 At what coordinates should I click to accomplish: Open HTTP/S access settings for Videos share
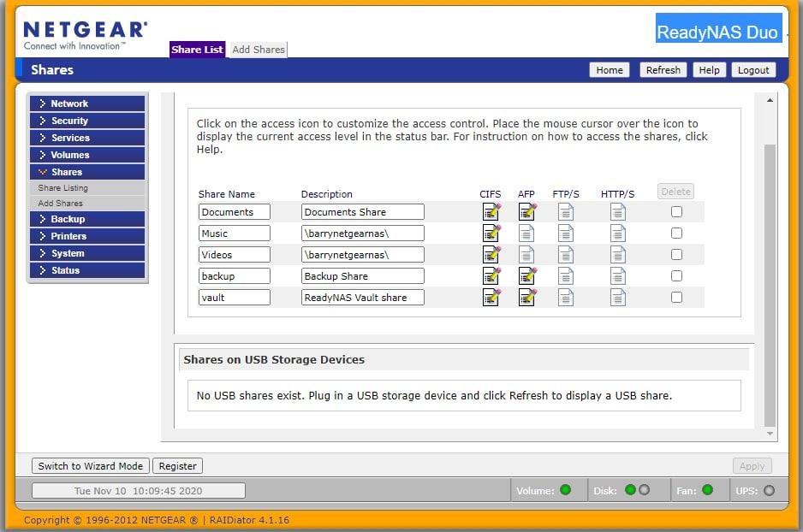tap(617, 255)
